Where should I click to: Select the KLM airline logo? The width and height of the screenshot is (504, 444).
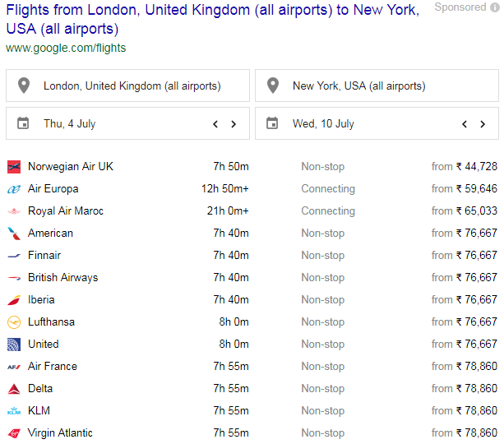tap(14, 411)
